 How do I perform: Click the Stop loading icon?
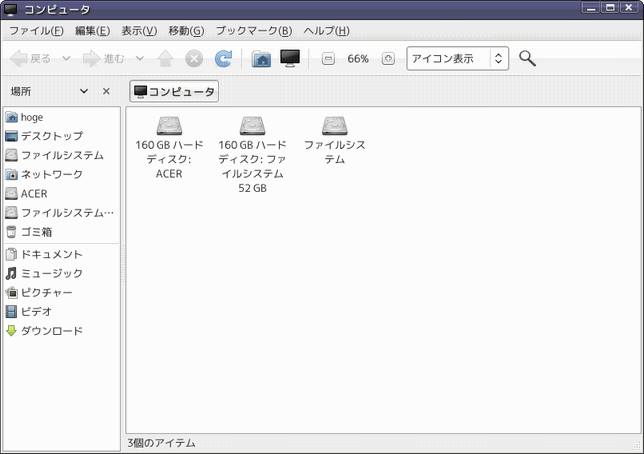(x=194, y=59)
